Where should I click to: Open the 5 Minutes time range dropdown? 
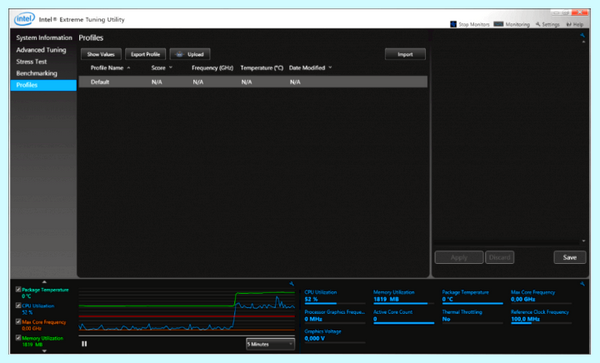(270, 344)
